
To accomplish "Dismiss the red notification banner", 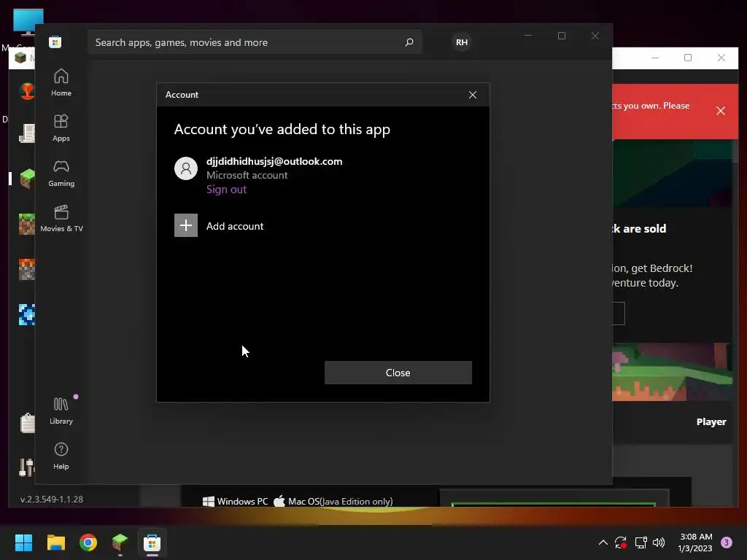I will point(720,111).
